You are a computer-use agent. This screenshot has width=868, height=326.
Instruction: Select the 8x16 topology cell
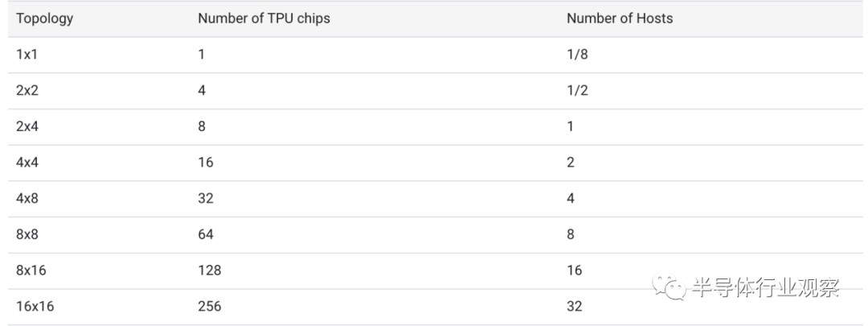pos(31,270)
